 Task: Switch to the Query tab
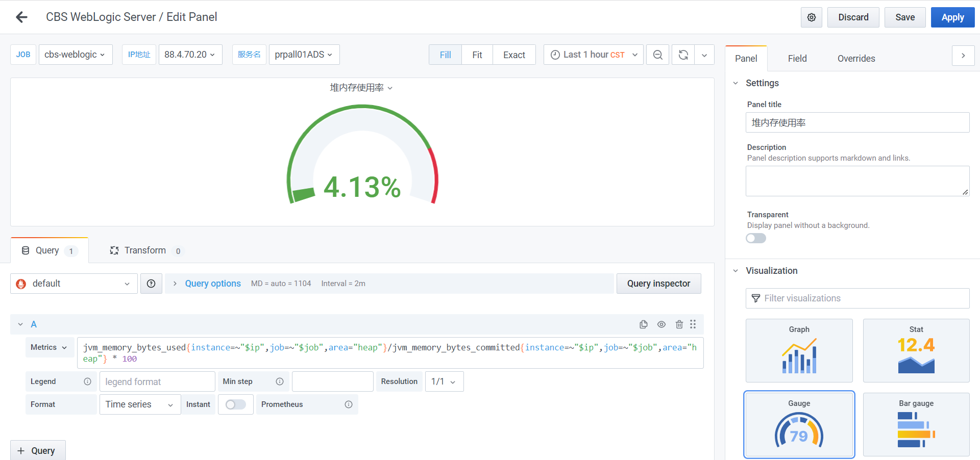coord(50,250)
